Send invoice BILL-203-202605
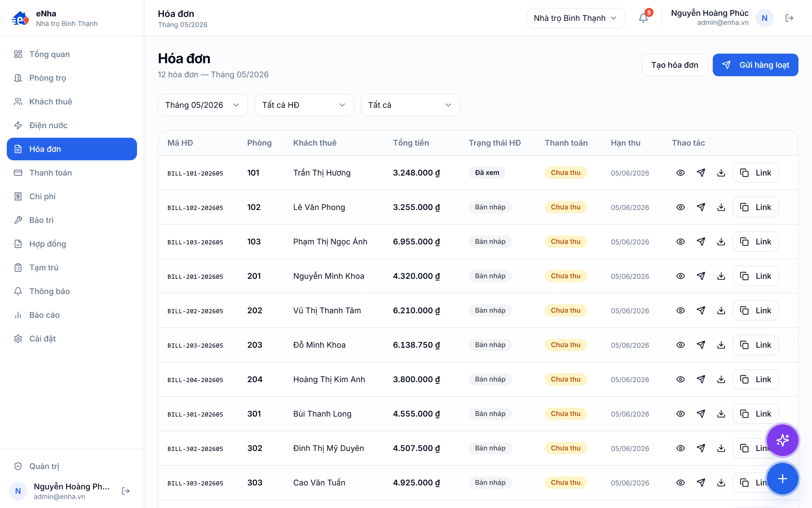Image resolution: width=812 pixels, height=508 pixels. 701,345
